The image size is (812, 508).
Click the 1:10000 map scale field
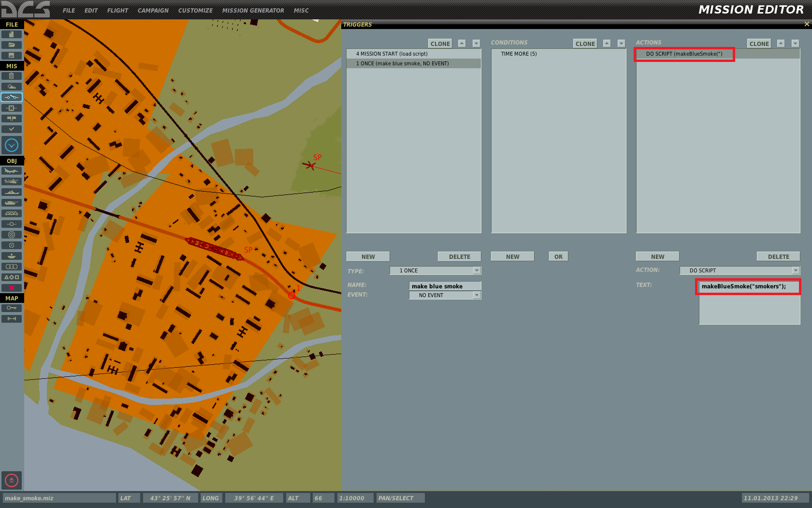355,498
